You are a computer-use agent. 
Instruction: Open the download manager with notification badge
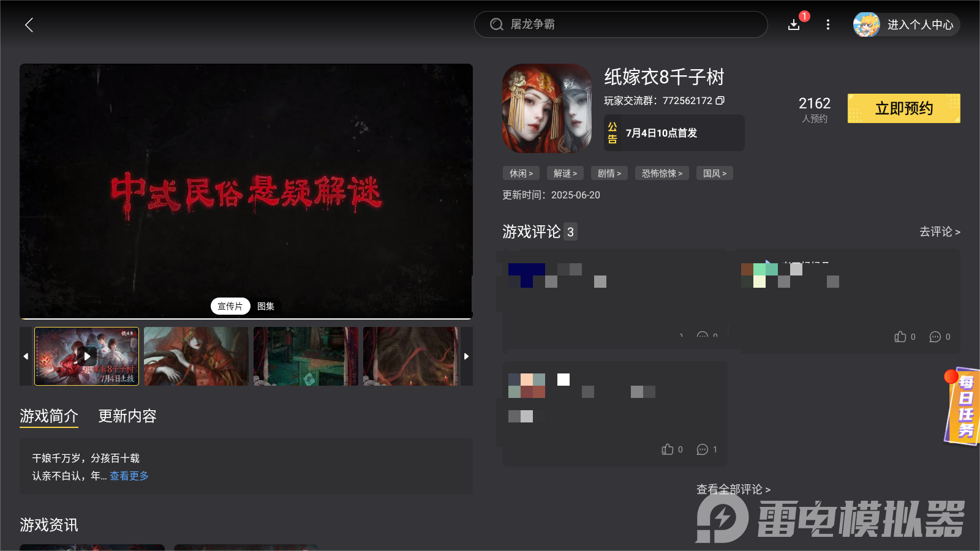coord(794,25)
